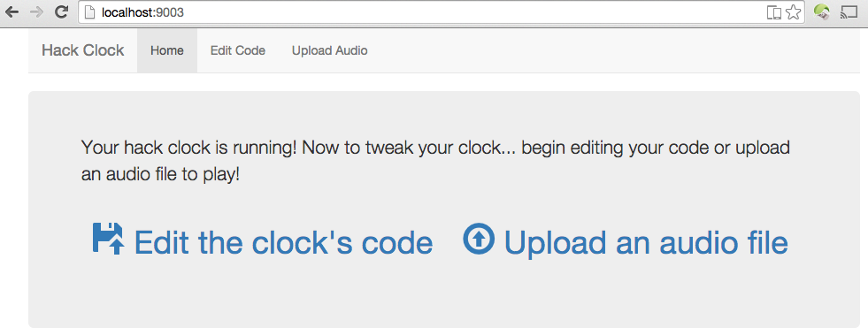Go back with the browser back arrow
The height and width of the screenshot is (335, 868).
click(12, 12)
